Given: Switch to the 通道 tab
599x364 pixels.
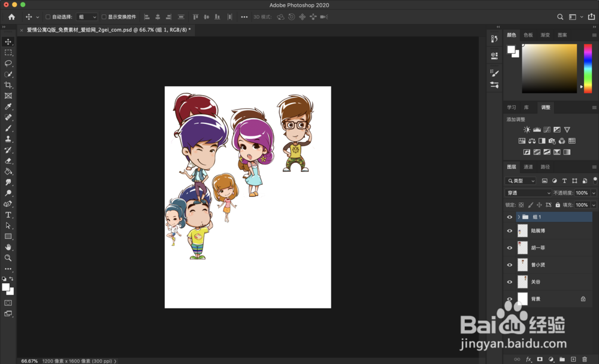Looking at the screenshot, I should tap(528, 166).
